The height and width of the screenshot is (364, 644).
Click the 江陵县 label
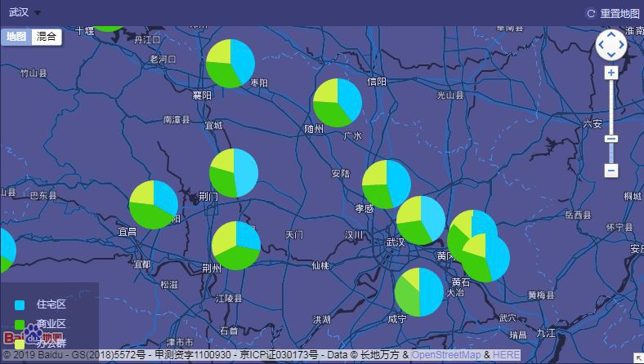(x=229, y=299)
